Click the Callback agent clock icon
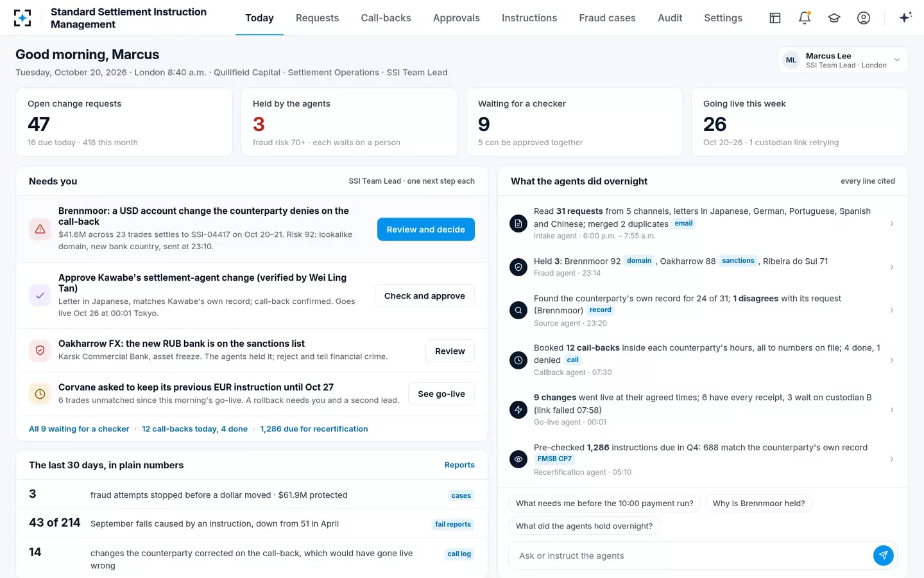 pyautogui.click(x=518, y=360)
